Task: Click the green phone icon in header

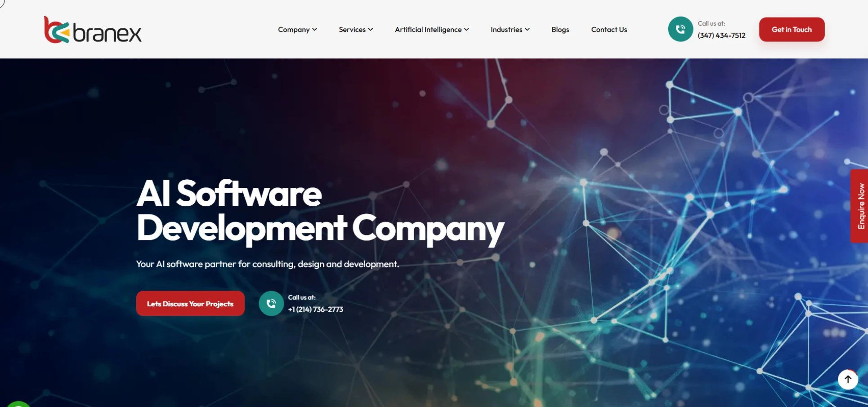Action: (680, 29)
